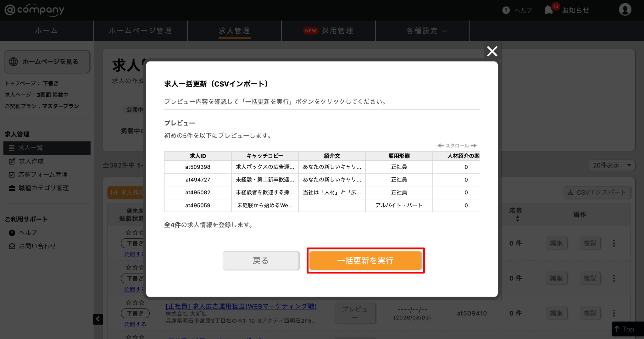Click 下書き status badge in third row

click(135, 313)
